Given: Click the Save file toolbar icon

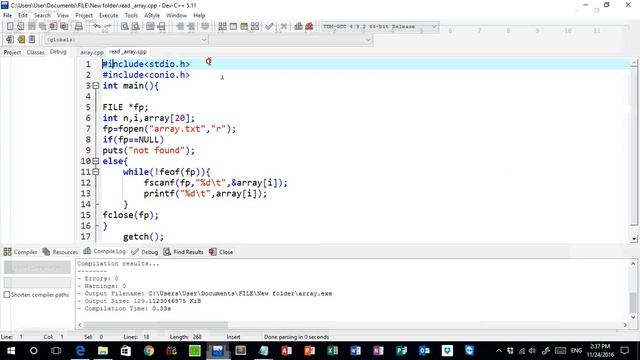Looking at the screenshot, I should (31, 27).
